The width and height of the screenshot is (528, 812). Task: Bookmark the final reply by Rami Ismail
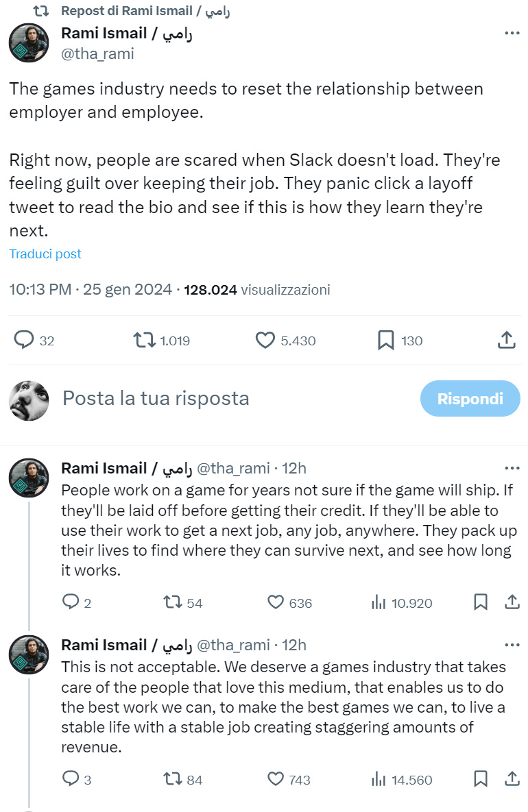481,779
